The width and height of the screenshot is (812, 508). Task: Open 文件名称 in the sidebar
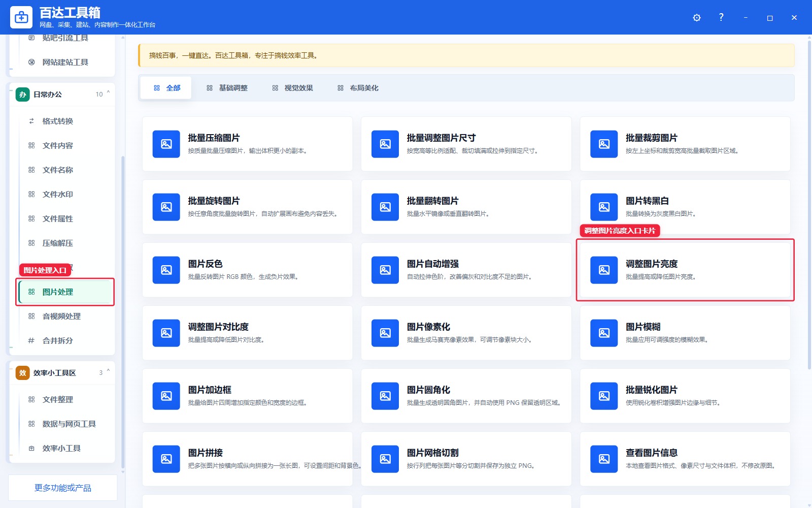click(65, 170)
